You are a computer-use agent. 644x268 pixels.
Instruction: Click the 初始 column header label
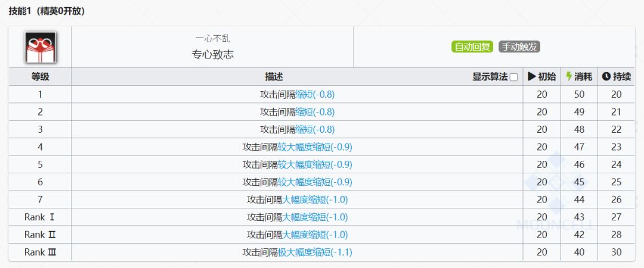click(547, 77)
